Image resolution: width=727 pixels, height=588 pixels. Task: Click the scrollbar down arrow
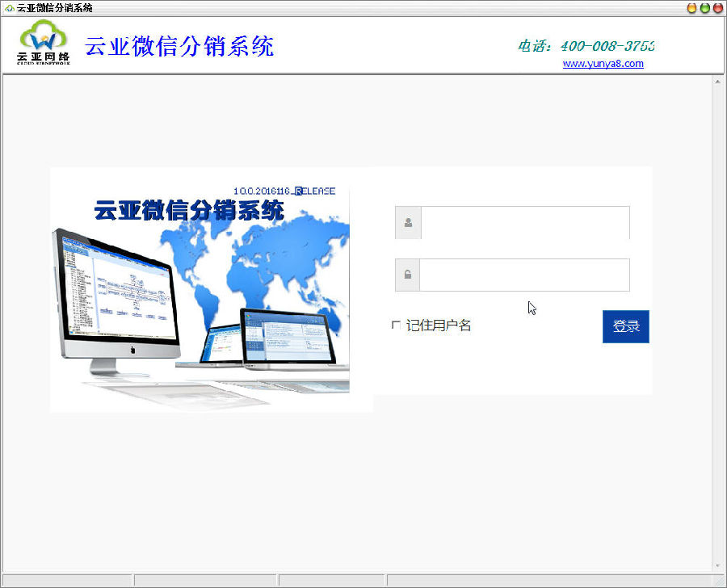coord(717,565)
